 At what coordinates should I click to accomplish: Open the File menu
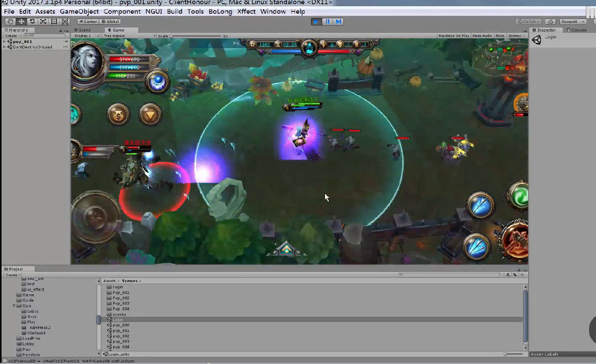pyautogui.click(x=9, y=11)
